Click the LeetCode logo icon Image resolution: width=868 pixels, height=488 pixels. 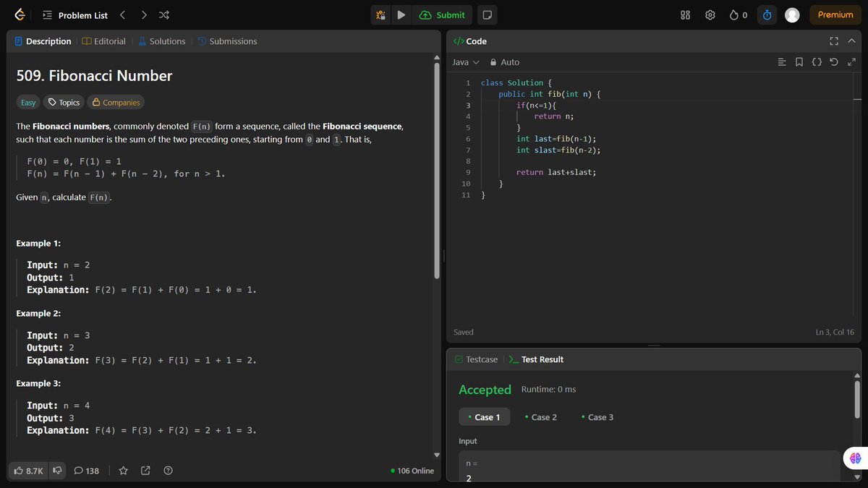pos(20,14)
